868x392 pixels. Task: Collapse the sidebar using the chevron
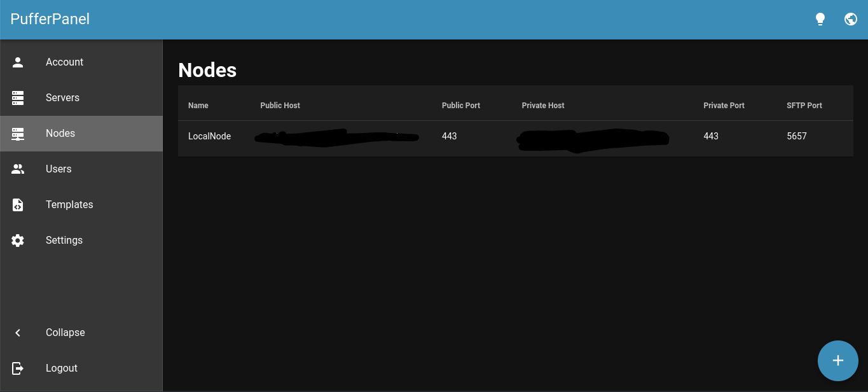pos(17,332)
